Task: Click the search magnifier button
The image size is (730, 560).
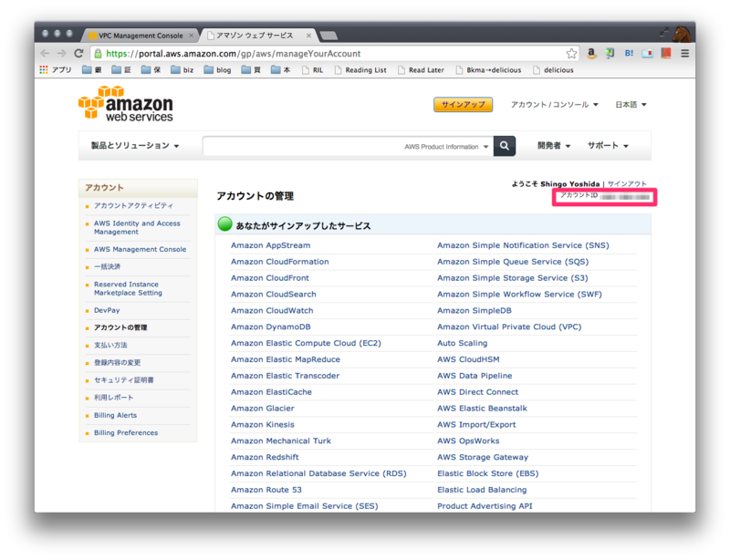Action: click(505, 146)
